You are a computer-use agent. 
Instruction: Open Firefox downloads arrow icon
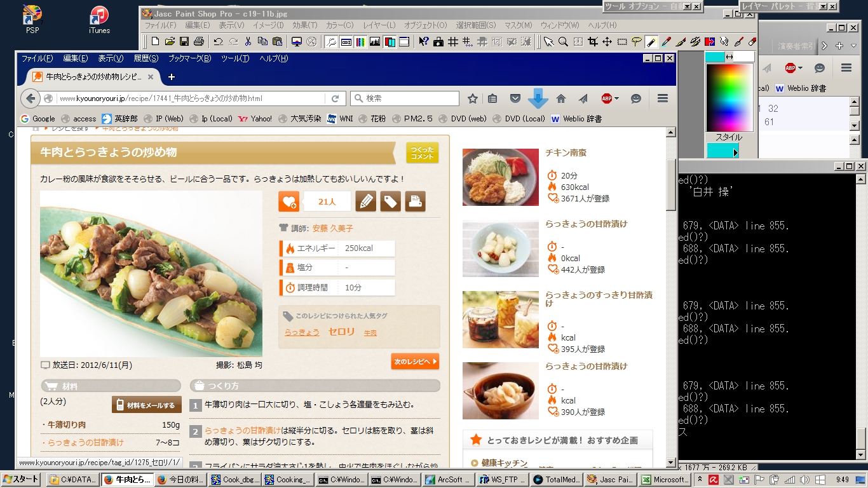click(538, 98)
